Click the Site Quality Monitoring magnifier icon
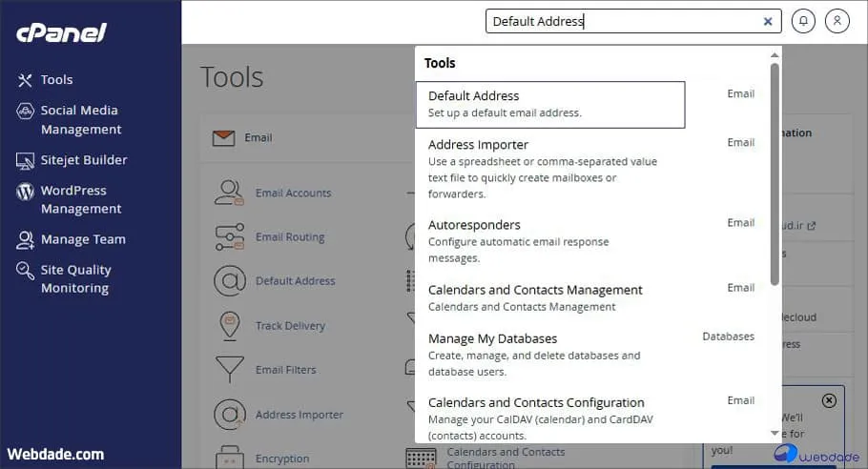The image size is (868, 469). point(25,271)
